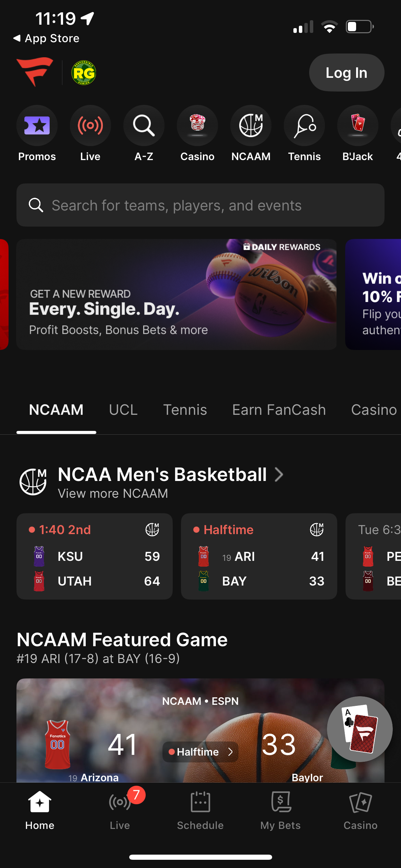This screenshot has height=868, width=401.
Task: Open the Halftime status chevron in featured game
Action: (230, 752)
